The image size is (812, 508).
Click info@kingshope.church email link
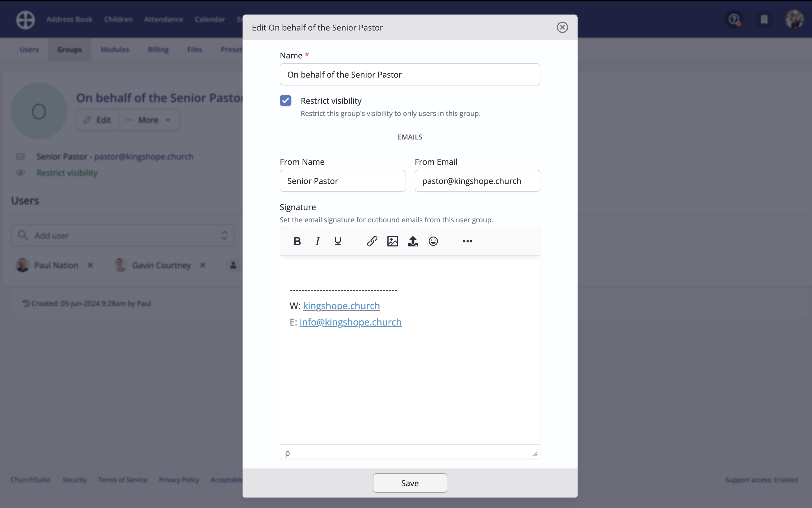click(350, 322)
